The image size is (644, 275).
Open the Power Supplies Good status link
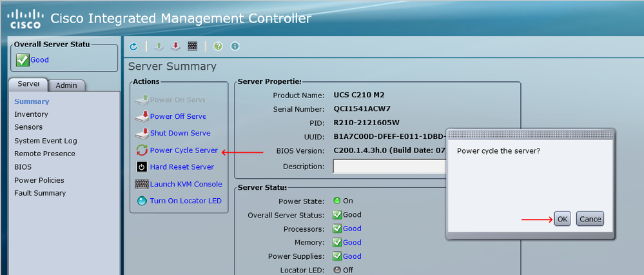(x=353, y=256)
